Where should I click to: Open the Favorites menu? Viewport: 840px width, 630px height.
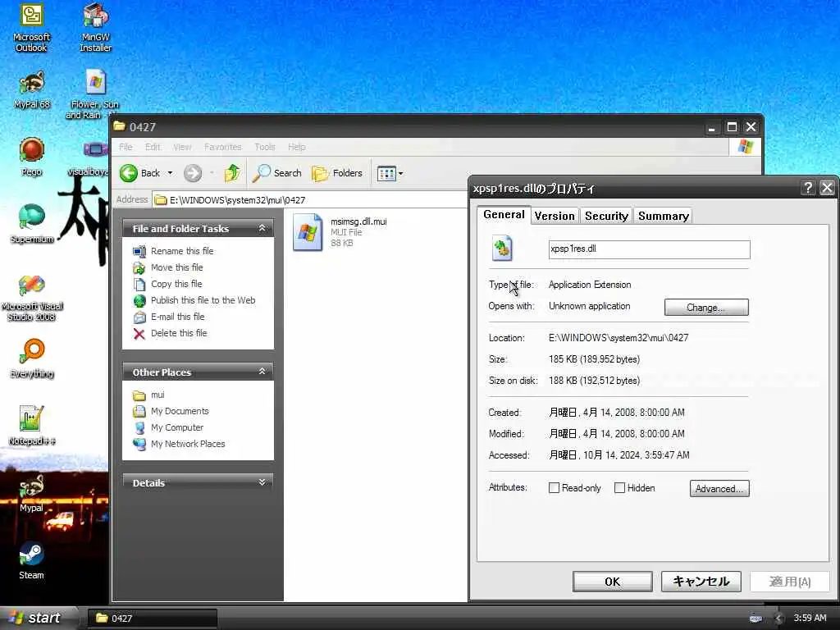(x=223, y=147)
